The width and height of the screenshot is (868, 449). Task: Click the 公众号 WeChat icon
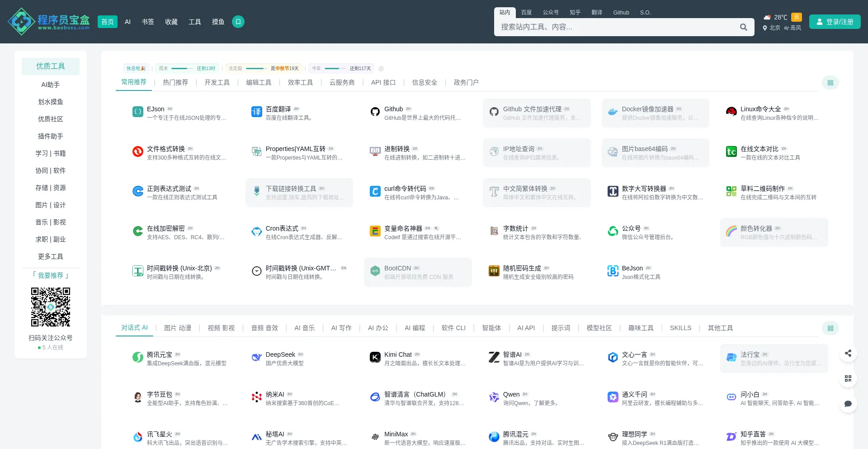613,231
